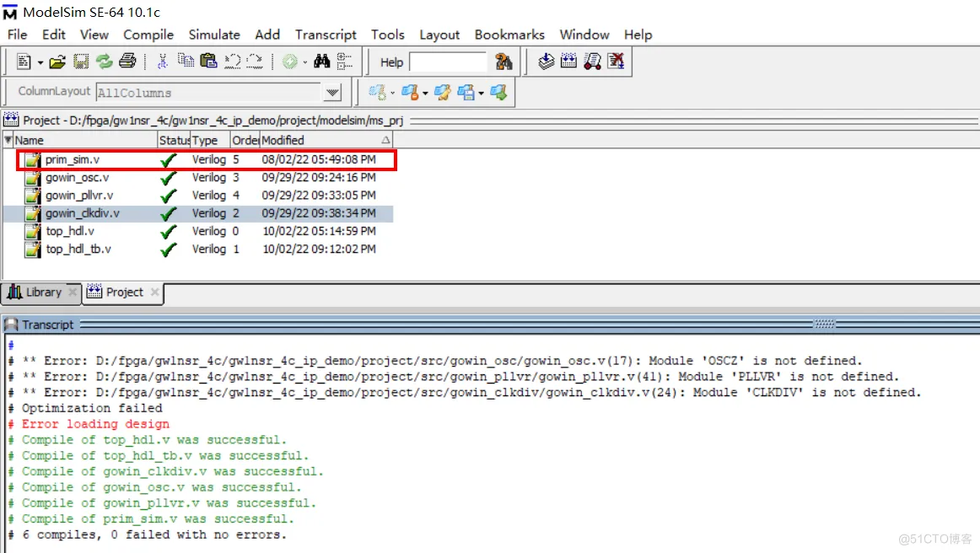The height and width of the screenshot is (553, 980).
Task: Click the Collapse All tree icon
Action: click(344, 62)
